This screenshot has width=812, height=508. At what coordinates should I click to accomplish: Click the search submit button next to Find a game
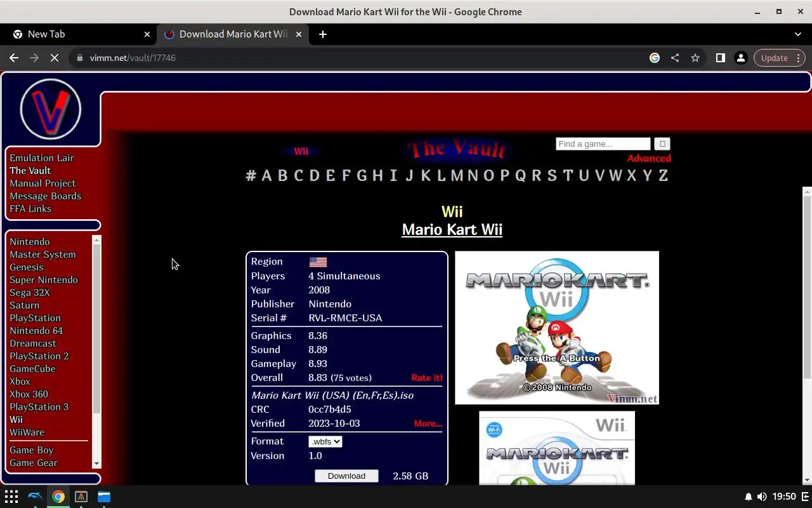click(x=662, y=144)
